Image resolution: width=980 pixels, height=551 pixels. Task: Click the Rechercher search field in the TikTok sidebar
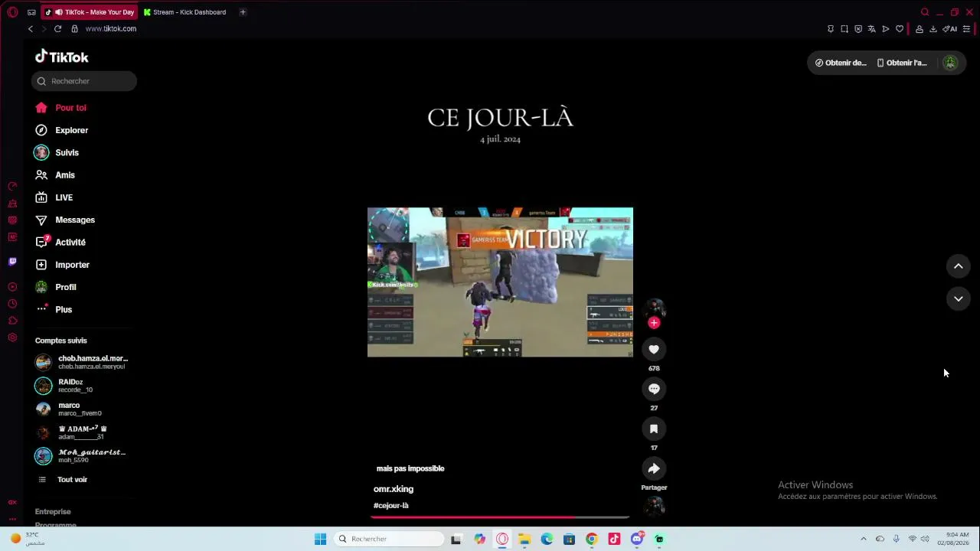point(84,81)
